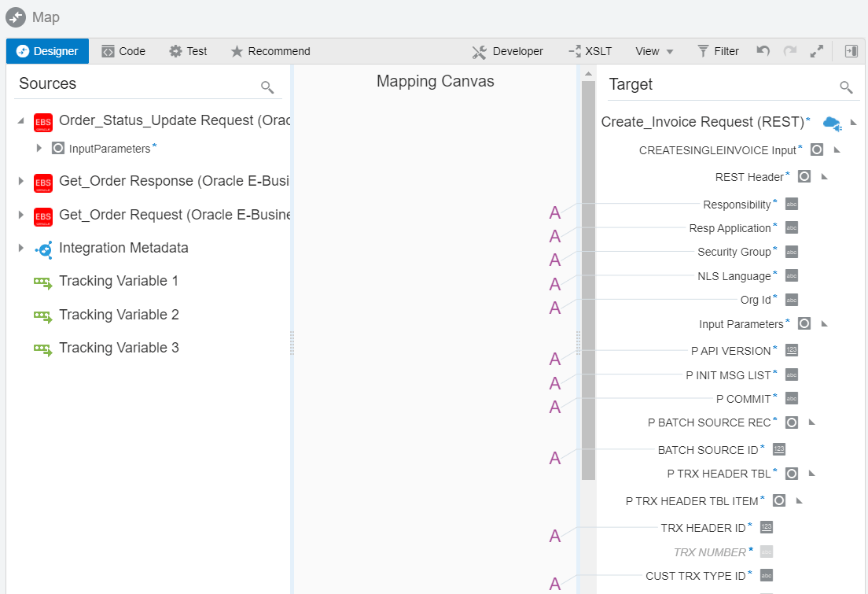Expand the InputParameters node
The width and height of the screenshot is (868, 594).
coord(39,148)
